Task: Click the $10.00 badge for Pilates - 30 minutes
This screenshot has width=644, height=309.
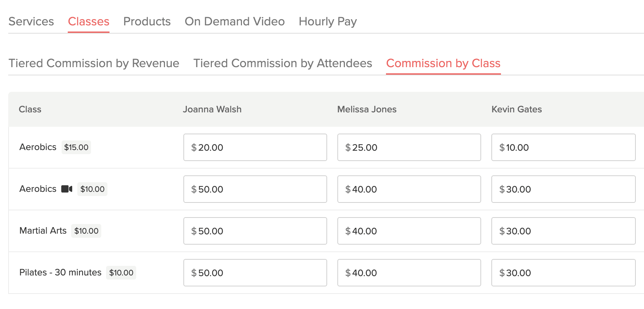Action: point(121,273)
